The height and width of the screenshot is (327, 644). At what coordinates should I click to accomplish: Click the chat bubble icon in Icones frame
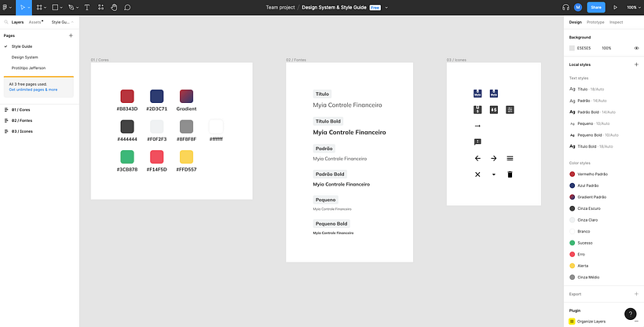point(478,142)
